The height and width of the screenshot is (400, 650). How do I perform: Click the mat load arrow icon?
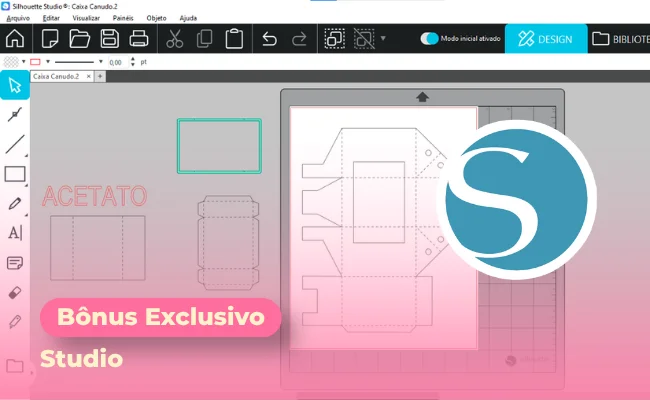(422, 97)
